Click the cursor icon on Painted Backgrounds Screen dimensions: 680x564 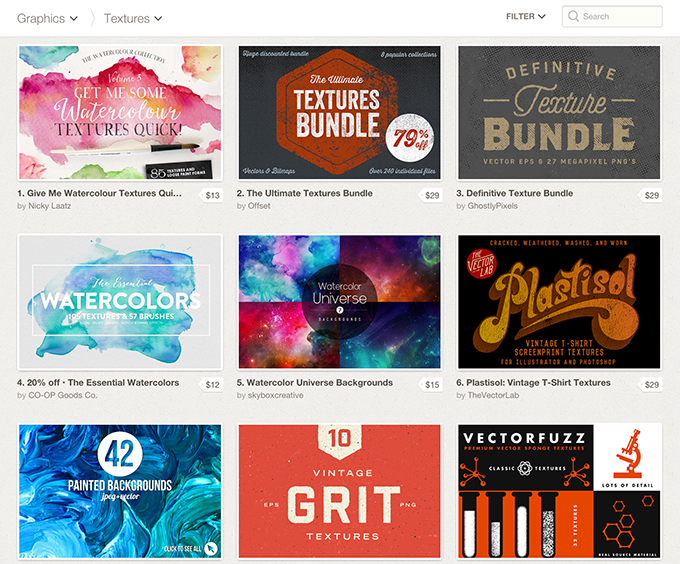coord(210,549)
